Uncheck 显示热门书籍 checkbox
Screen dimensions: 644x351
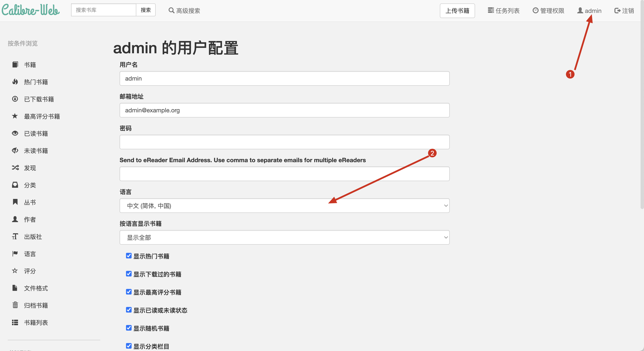tap(129, 256)
